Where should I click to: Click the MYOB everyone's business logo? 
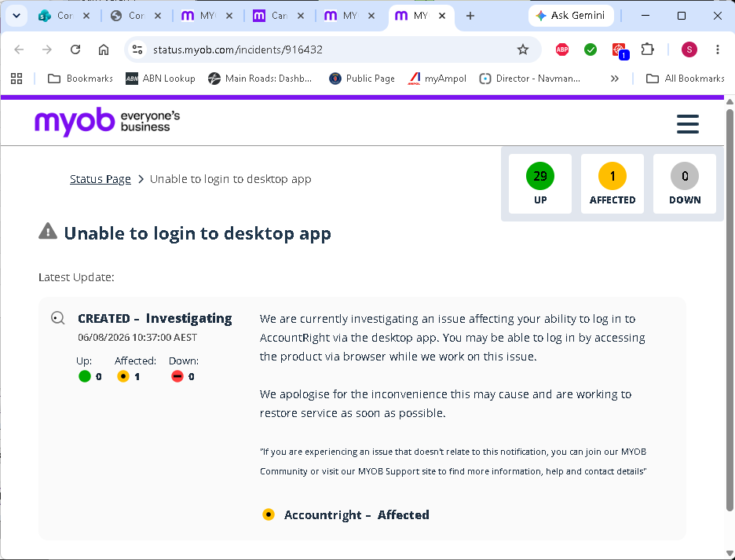click(x=108, y=122)
